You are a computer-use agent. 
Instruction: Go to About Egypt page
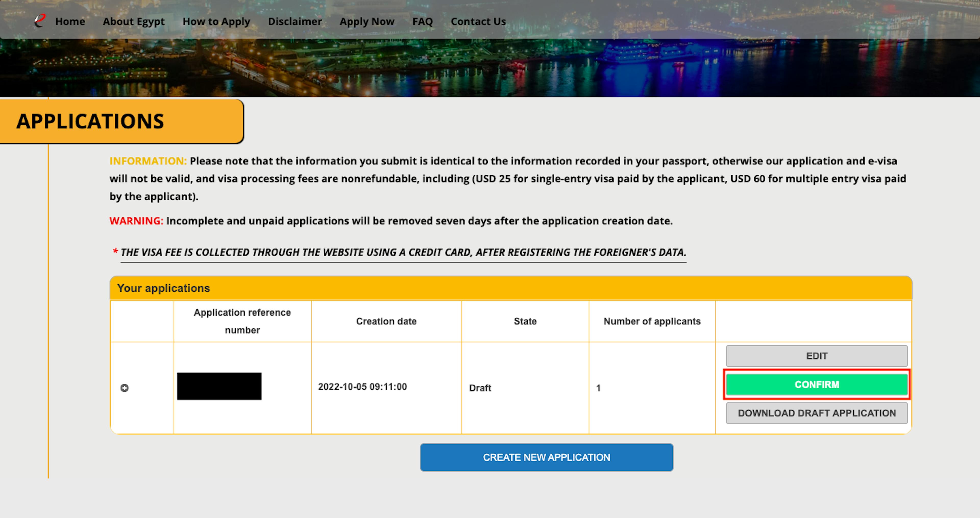pos(133,21)
